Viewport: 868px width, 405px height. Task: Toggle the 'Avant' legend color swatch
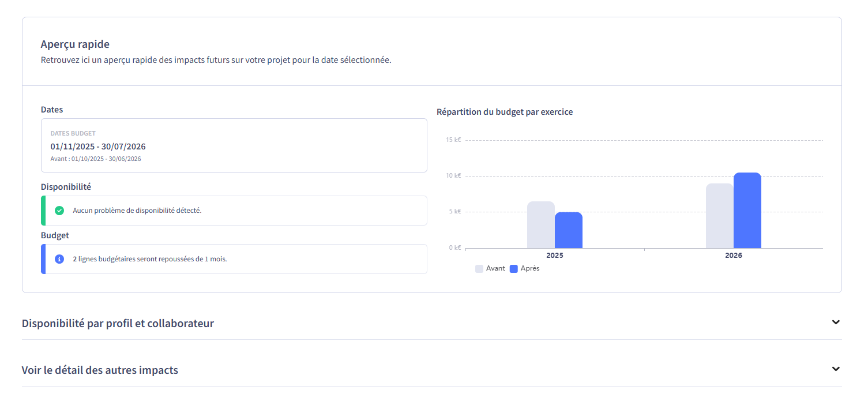(479, 269)
